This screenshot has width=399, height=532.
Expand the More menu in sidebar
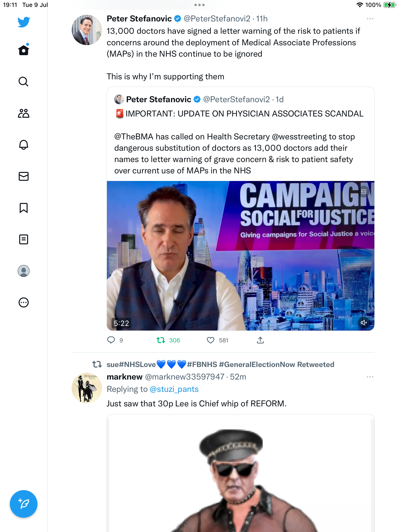(x=24, y=302)
